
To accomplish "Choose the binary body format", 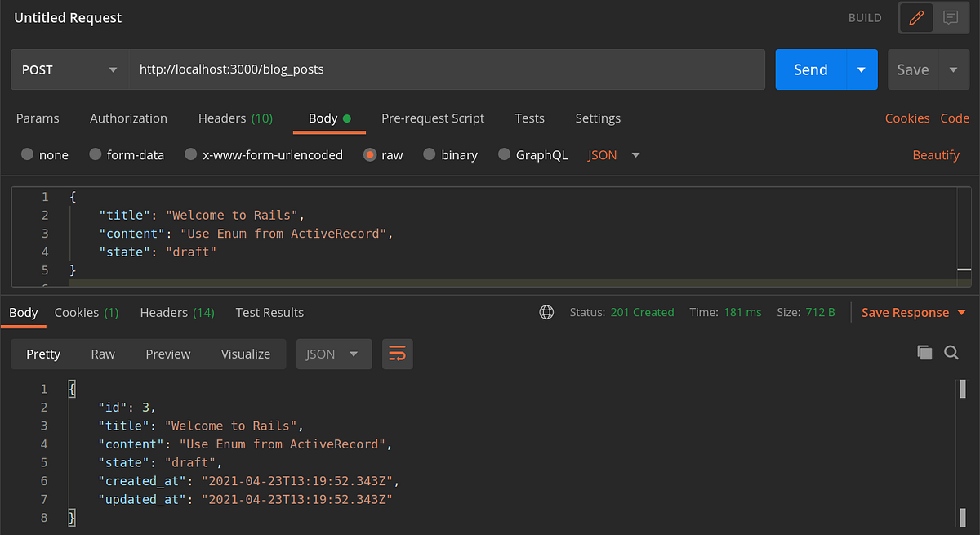I will [450, 154].
